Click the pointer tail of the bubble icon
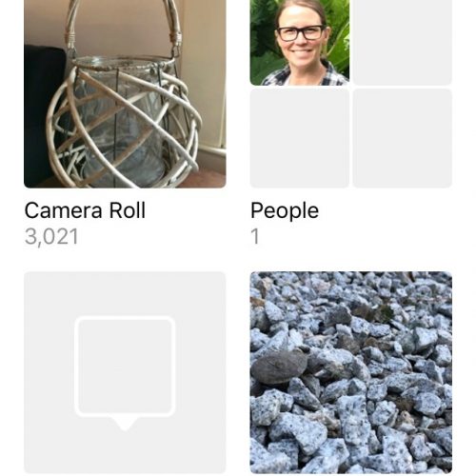476x476 pixels. [x=125, y=424]
